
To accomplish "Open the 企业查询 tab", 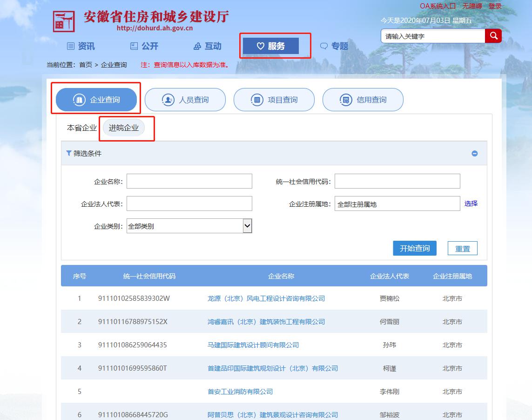I will pos(96,100).
